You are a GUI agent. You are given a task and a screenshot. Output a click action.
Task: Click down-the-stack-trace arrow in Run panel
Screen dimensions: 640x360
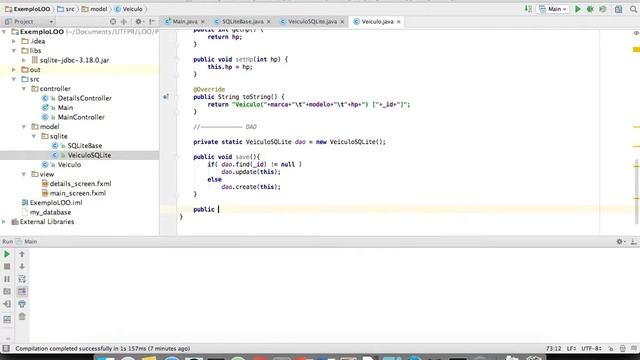click(22, 267)
